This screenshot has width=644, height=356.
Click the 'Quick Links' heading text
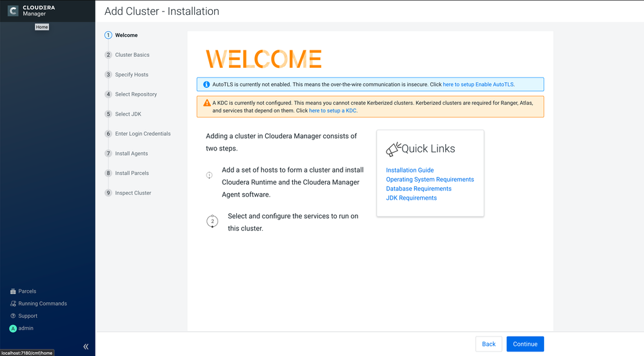click(428, 149)
